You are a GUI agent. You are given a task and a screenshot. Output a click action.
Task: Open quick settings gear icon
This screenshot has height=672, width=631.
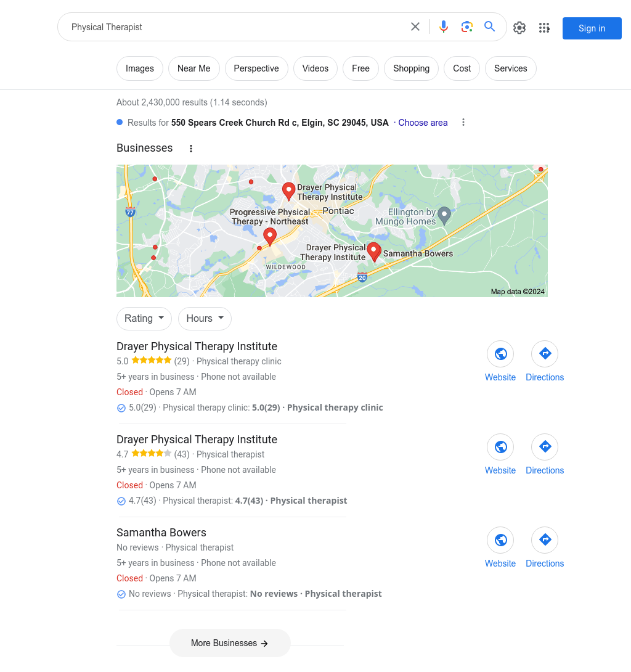(519, 28)
